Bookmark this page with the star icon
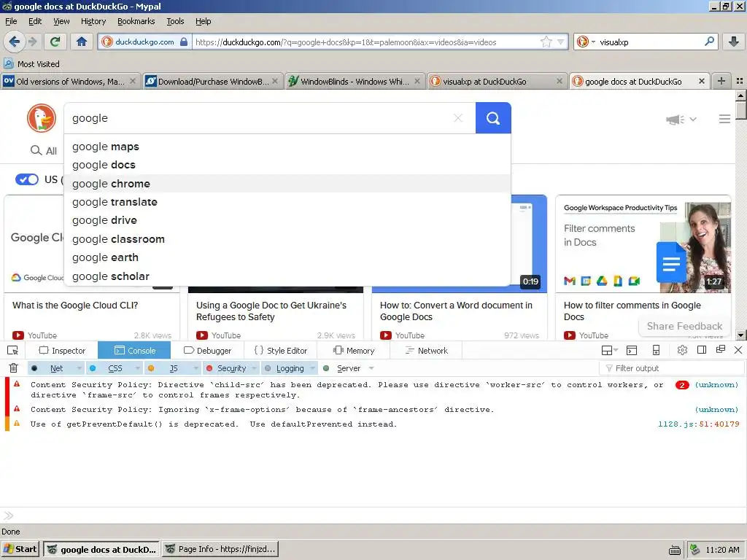The height and width of the screenshot is (560, 747). coord(546,42)
